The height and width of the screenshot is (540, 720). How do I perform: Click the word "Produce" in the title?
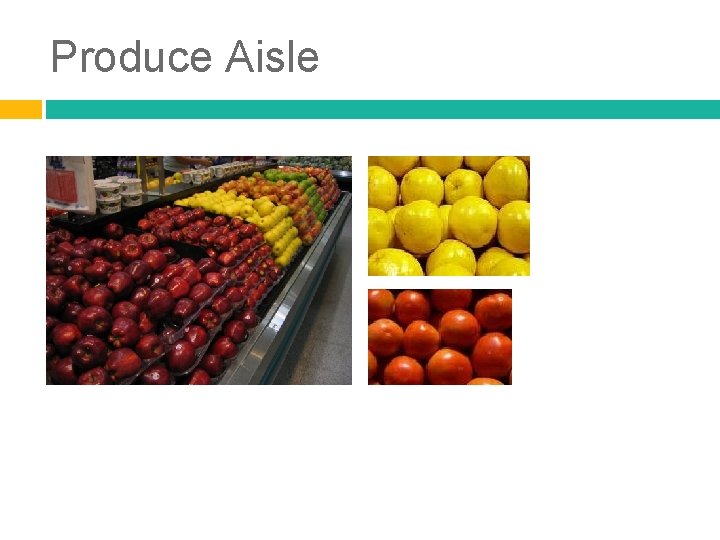point(131,56)
